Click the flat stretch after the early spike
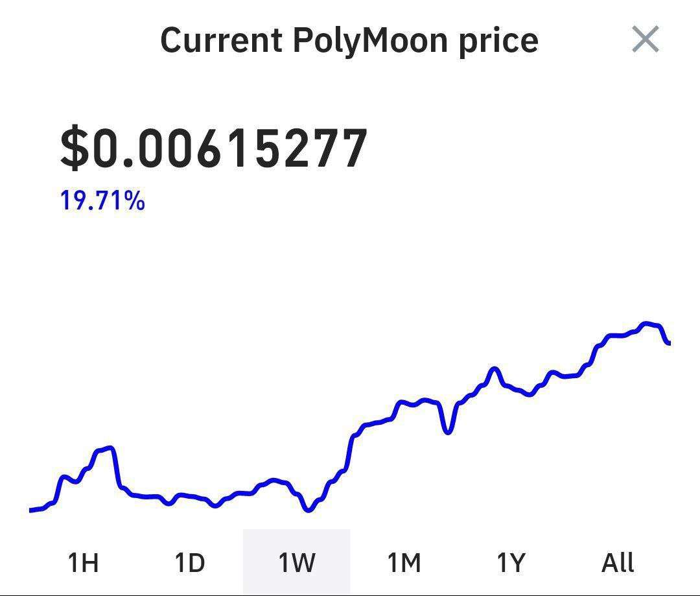Viewport: 700px width, 596px height. [x=148, y=497]
